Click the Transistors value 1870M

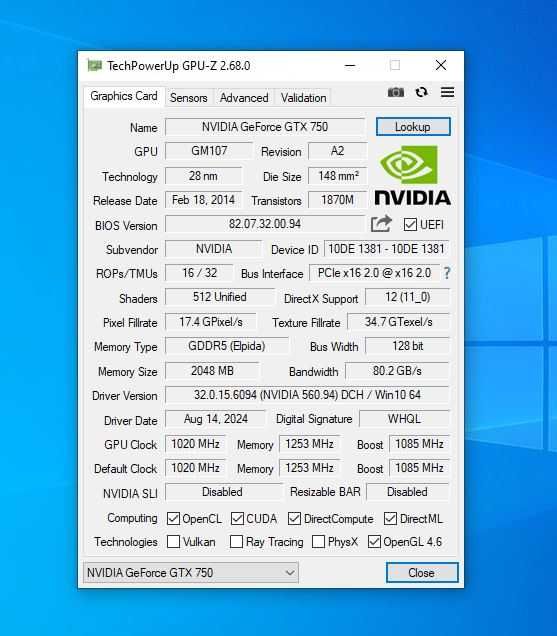click(338, 200)
